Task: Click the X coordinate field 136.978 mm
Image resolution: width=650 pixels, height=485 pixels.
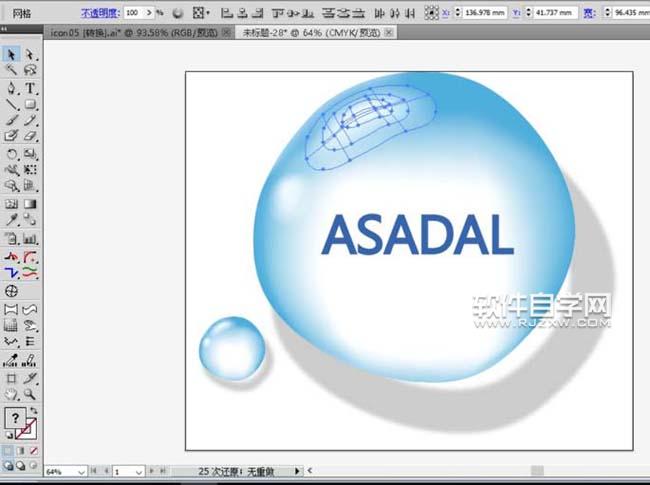Action: coord(484,12)
